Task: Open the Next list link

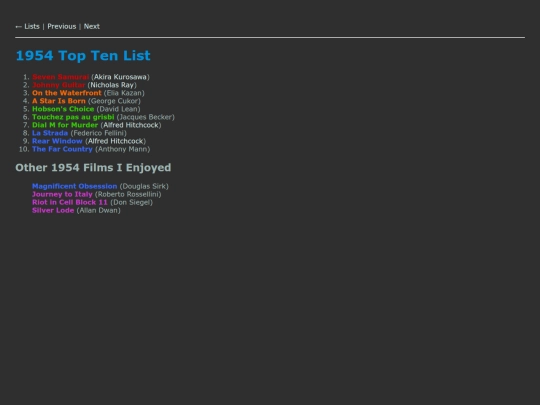Action: 92,27
